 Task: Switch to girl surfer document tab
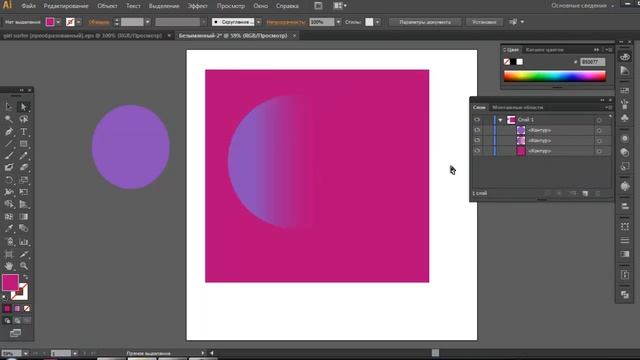pos(82,36)
